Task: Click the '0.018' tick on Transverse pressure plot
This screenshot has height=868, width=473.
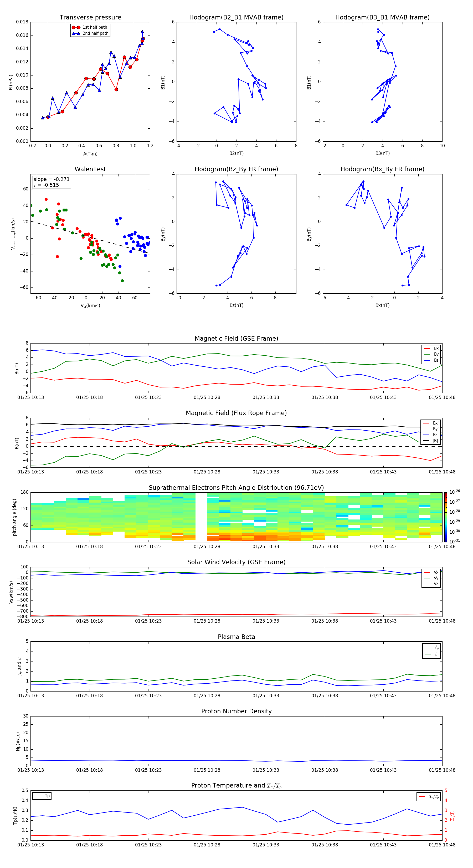Action: click(x=22, y=22)
